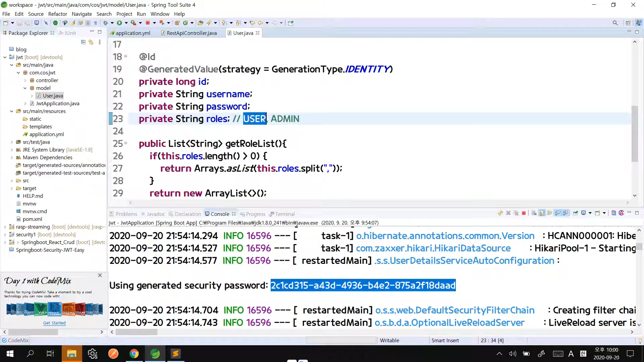Open the Run button dropdown arrow

[x=126, y=23]
